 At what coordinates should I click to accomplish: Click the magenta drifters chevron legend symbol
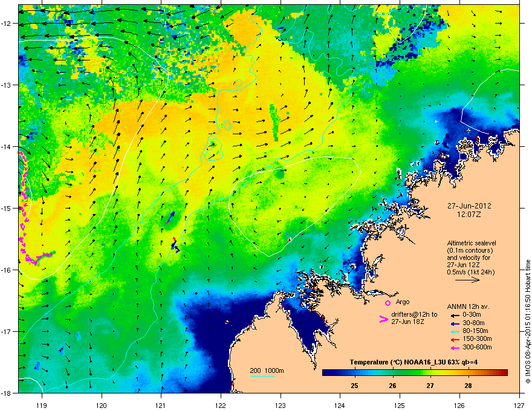pyautogui.click(x=383, y=319)
